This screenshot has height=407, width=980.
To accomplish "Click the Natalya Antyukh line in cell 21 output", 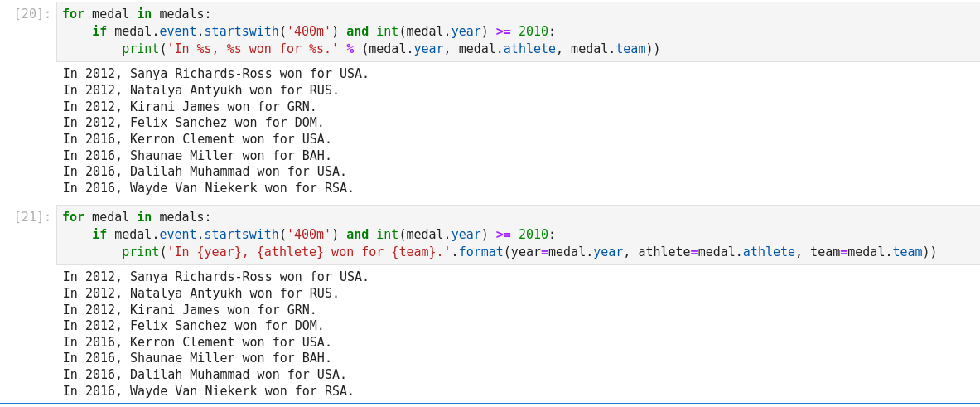I will pyautogui.click(x=200, y=293).
